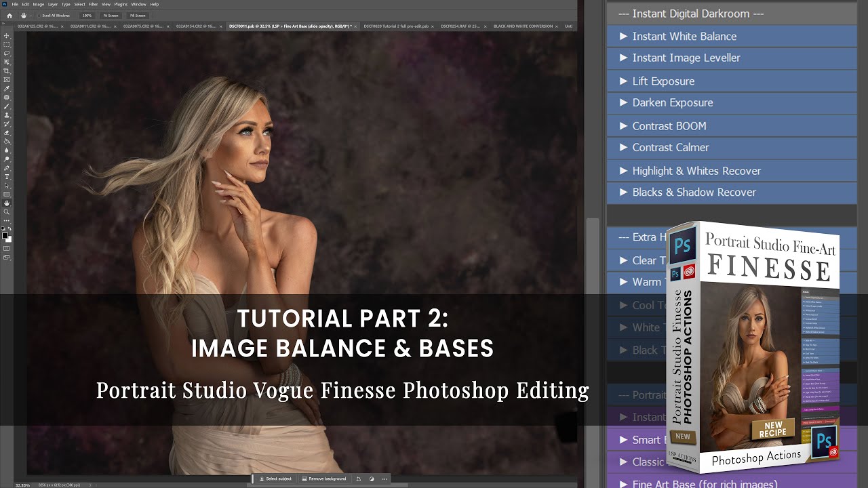Toggle Scroll All Windows checkbox
This screenshot has width=868, height=488.
click(x=39, y=15)
